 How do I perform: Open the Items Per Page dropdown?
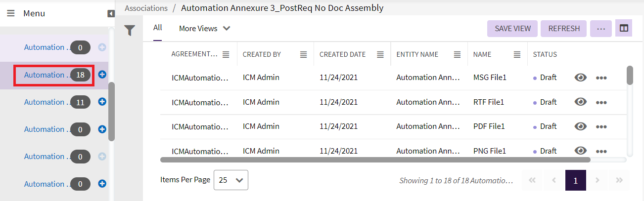click(230, 180)
